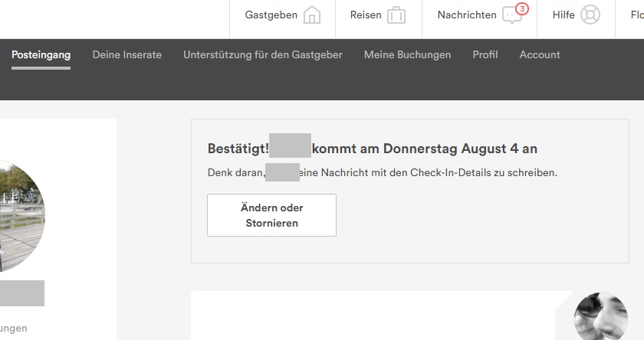The width and height of the screenshot is (644, 340).
Task: Open Nachrichten via its text label
Action: point(466,15)
